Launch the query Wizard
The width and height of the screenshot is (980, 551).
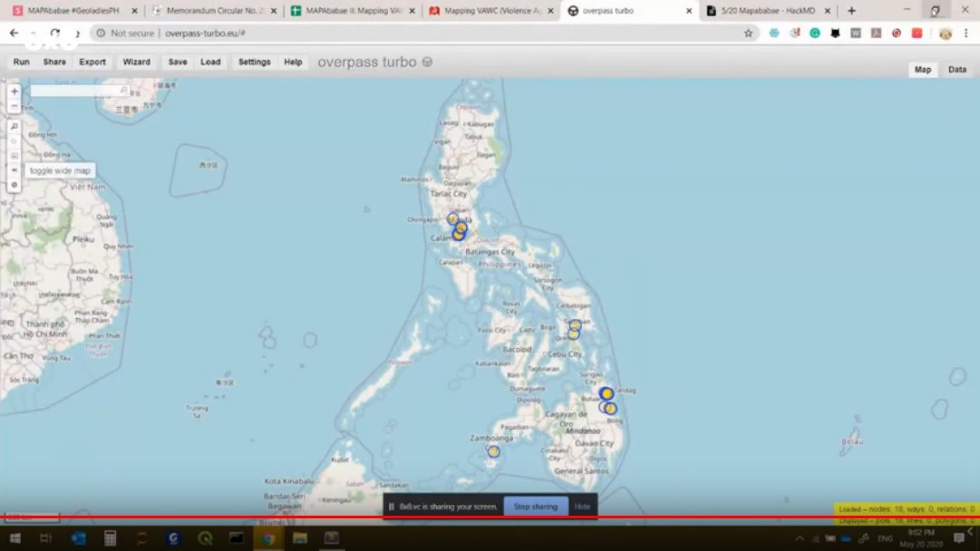pyautogui.click(x=136, y=62)
